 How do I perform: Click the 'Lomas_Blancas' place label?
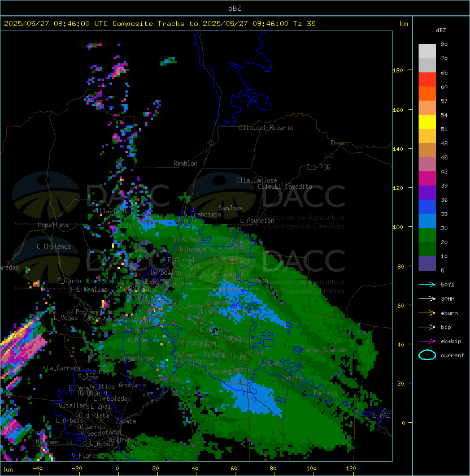[x=324, y=350]
